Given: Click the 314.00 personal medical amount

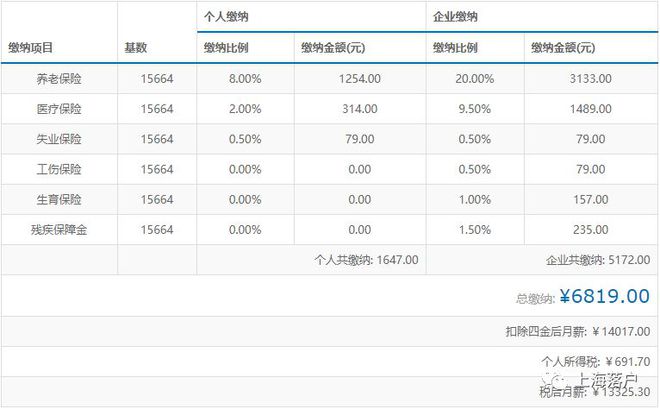Looking at the screenshot, I should point(360,109).
